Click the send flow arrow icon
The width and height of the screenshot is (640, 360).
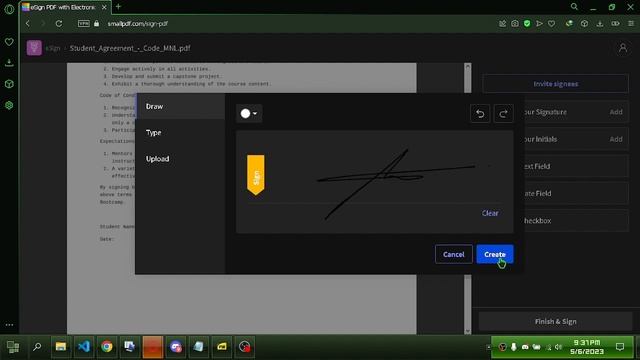pos(539,24)
